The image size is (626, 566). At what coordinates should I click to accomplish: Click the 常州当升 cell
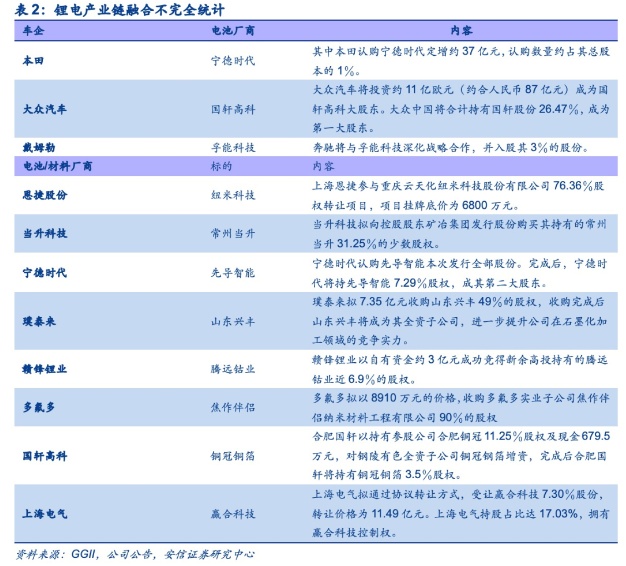[233, 233]
